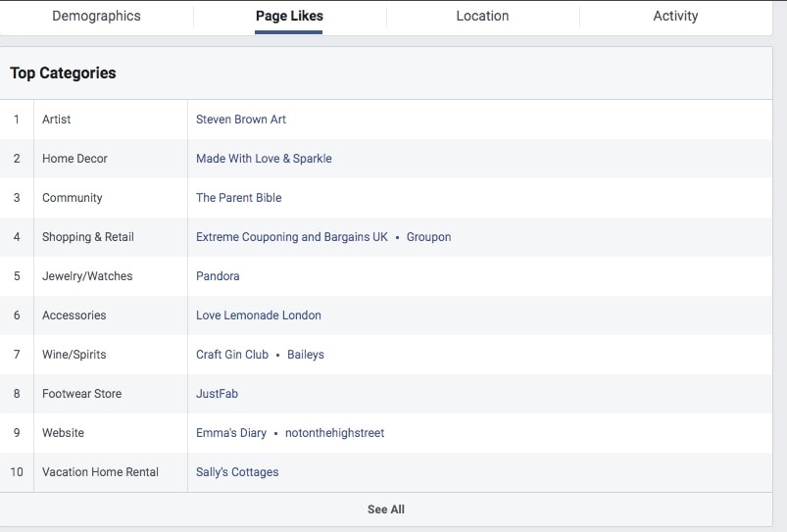Open the Location tab
Image resolution: width=787 pixels, height=532 pixels.
tap(482, 16)
